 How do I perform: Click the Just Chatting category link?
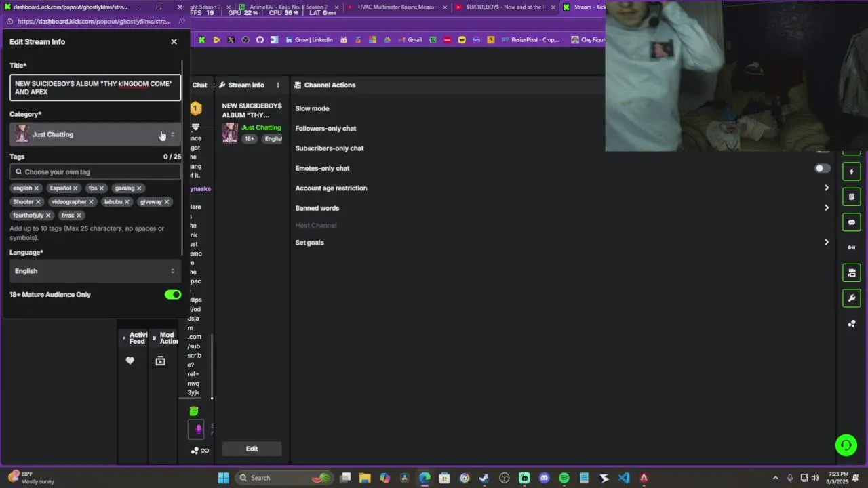261,128
